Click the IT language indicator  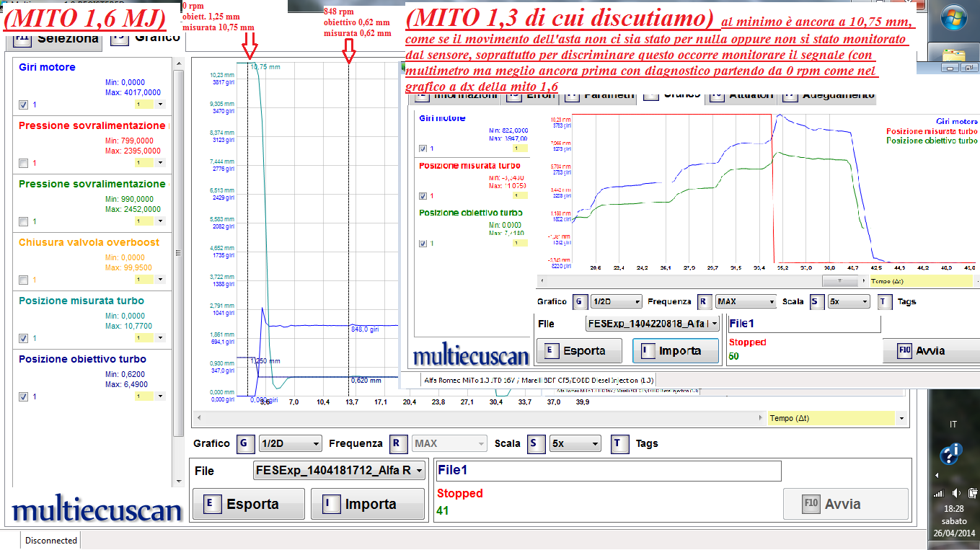[x=953, y=425]
